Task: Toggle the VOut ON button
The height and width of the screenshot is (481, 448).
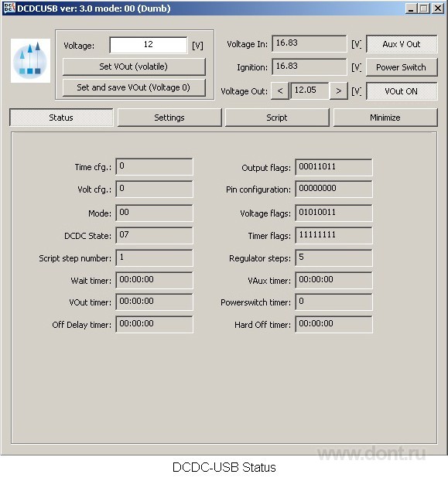Action: pos(402,91)
